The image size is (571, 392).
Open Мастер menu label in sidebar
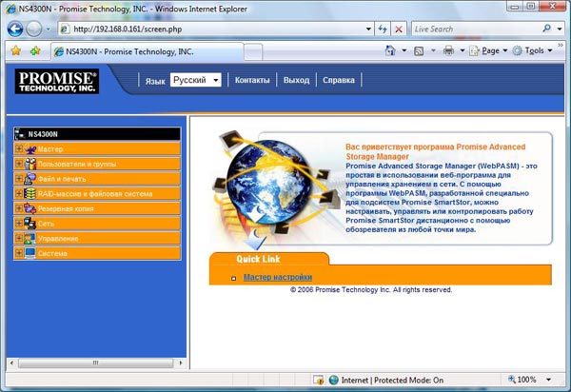point(50,149)
